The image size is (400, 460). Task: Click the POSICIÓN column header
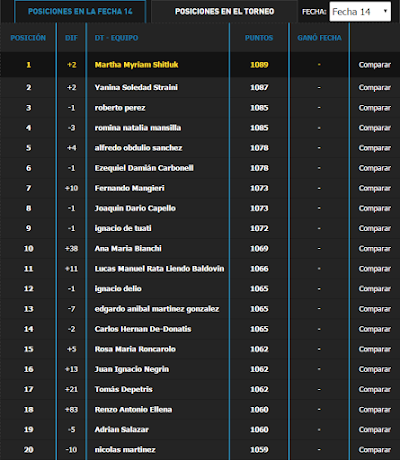click(28, 38)
